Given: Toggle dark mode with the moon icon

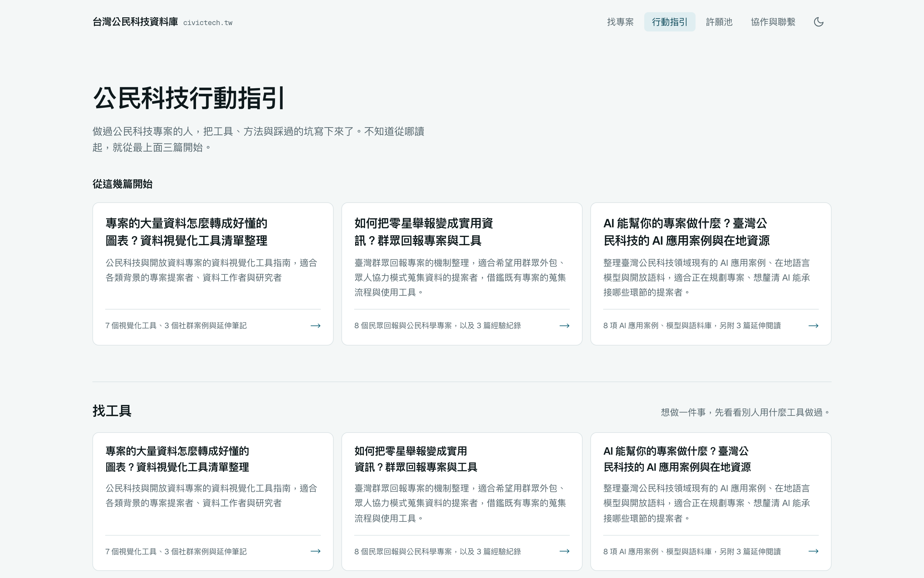Looking at the screenshot, I should click(819, 22).
